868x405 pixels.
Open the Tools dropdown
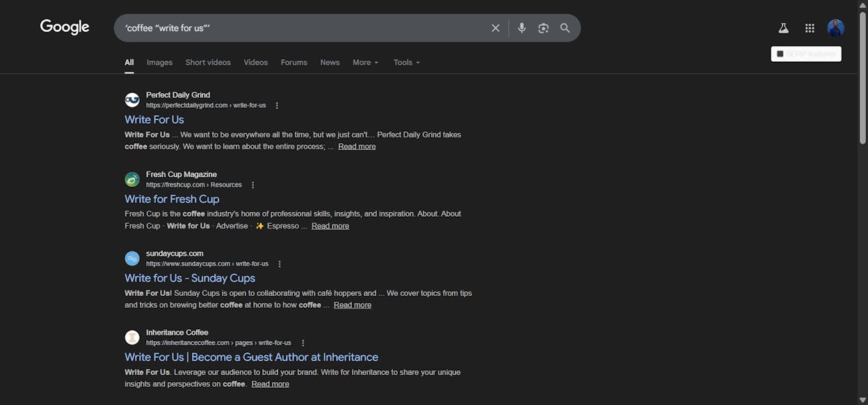point(407,63)
